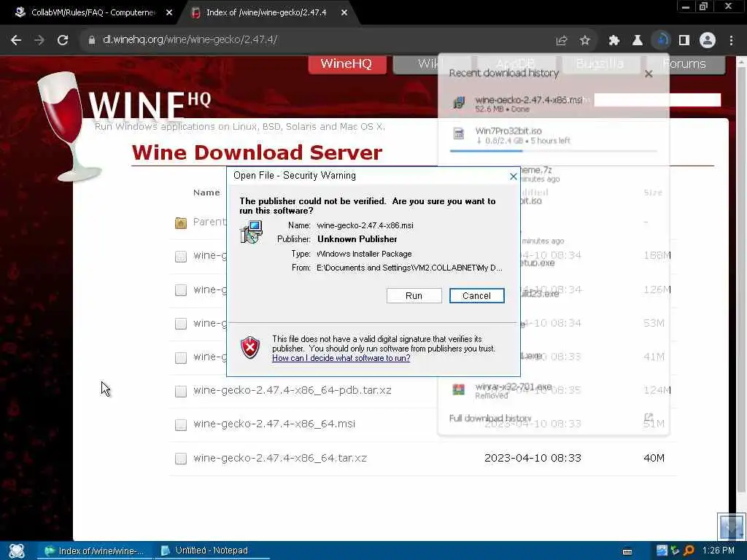Open the profile avatar icon

click(708, 41)
